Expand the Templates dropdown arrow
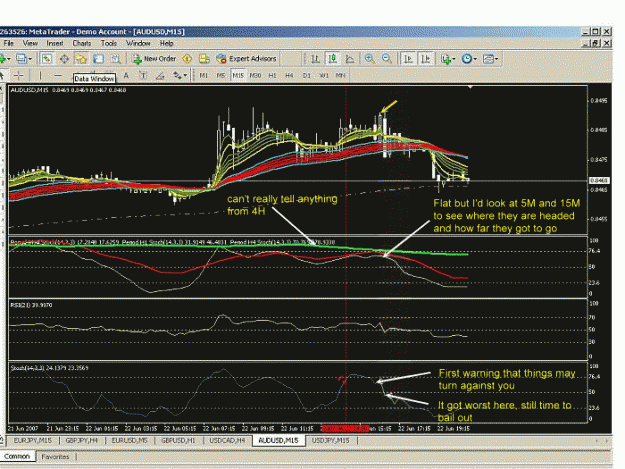The width and height of the screenshot is (625, 469). [x=496, y=59]
